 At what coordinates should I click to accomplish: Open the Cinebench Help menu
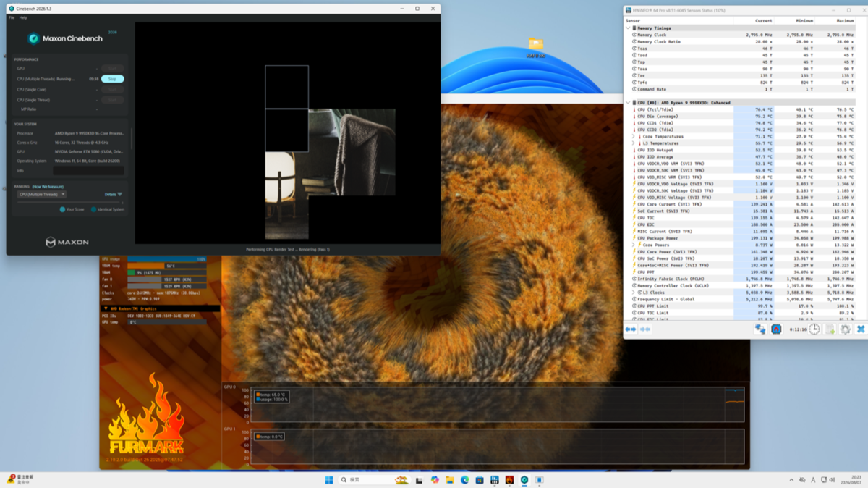click(x=23, y=17)
